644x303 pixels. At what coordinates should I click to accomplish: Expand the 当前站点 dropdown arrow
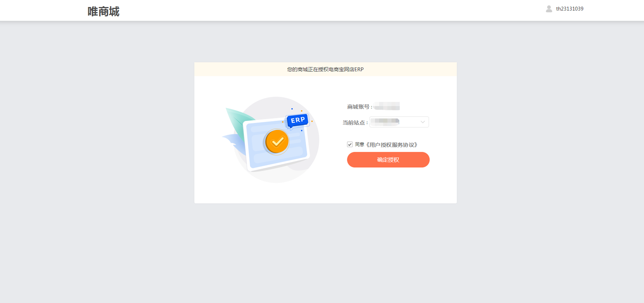[x=422, y=122]
